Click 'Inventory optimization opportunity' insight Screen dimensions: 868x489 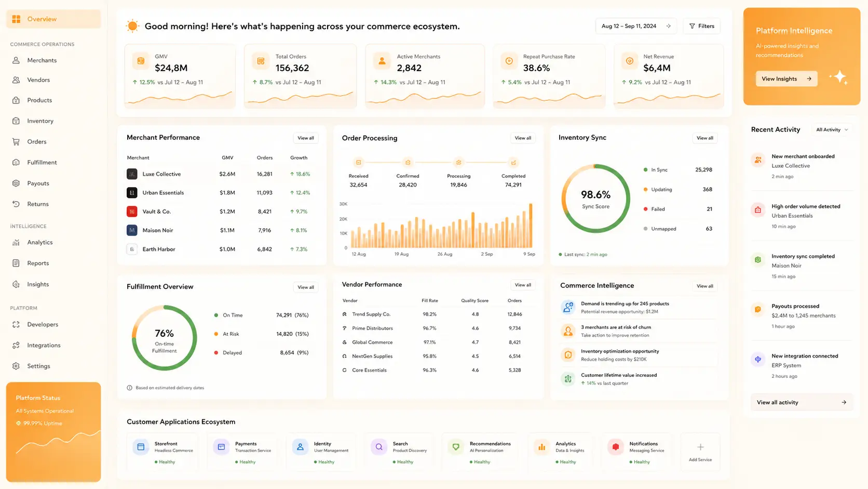pos(620,351)
